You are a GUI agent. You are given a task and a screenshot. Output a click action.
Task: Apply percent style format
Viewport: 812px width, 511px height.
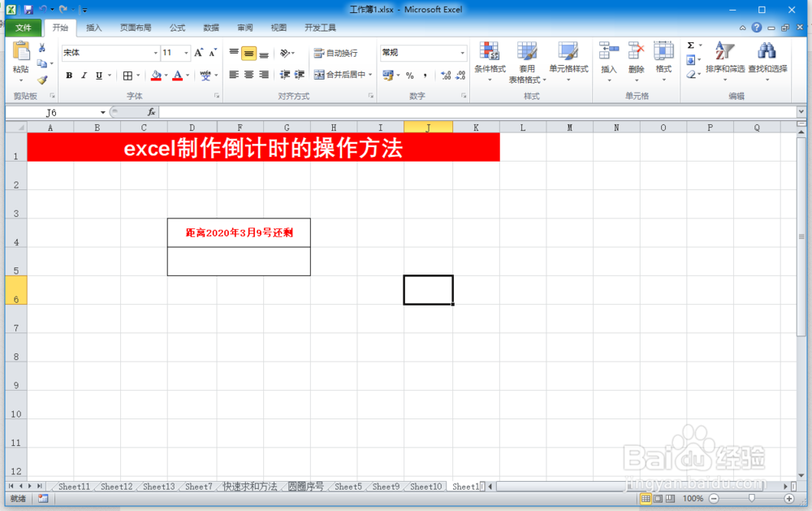coord(410,76)
